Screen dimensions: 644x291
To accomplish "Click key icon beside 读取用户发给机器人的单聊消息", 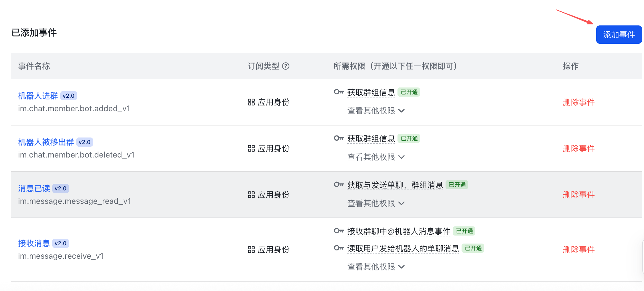I will (339, 248).
